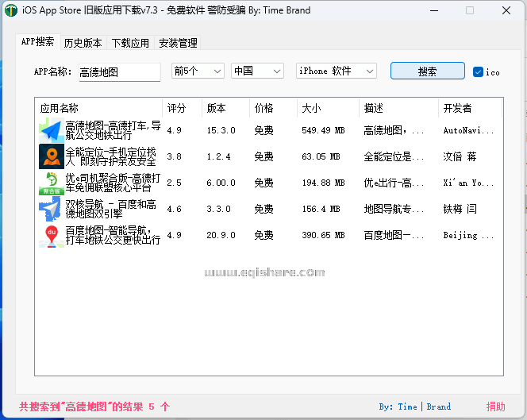Click rating cell 3.8
527x420 pixels.
[174, 156]
